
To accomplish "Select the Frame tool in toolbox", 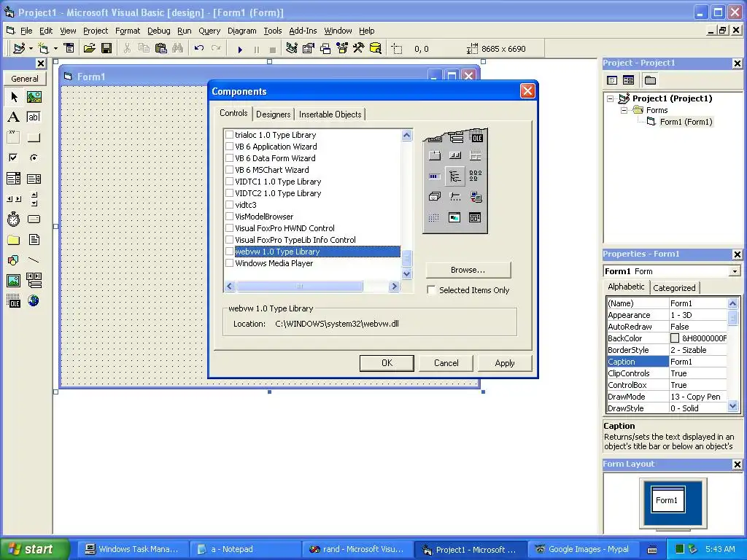I will pos(14,137).
